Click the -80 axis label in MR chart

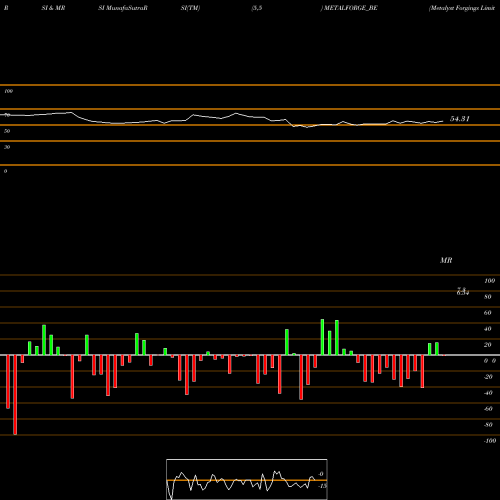click(x=488, y=425)
